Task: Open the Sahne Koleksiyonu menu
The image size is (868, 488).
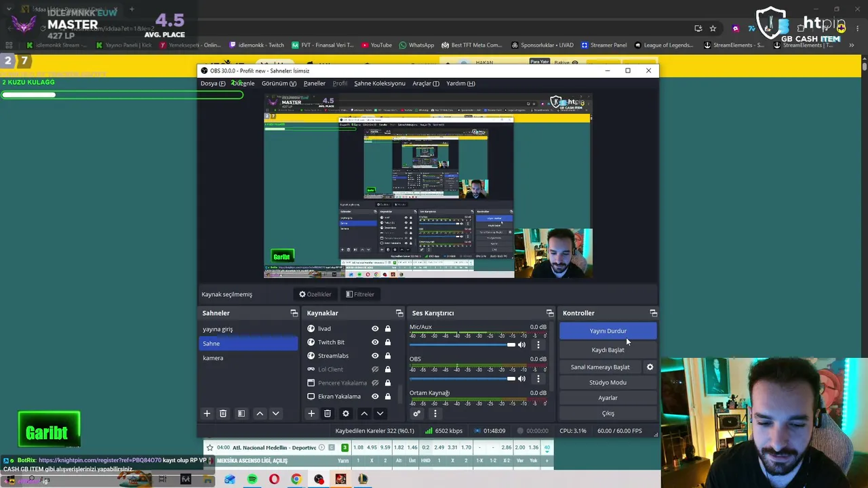Action: tap(380, 83)
